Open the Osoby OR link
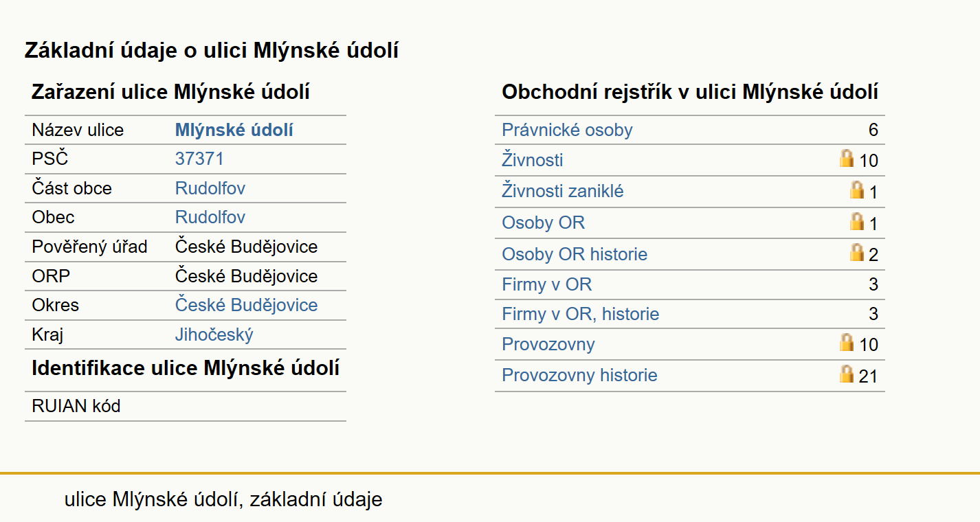The height and width of the screenshot is (522, 980). click(544, 223)
